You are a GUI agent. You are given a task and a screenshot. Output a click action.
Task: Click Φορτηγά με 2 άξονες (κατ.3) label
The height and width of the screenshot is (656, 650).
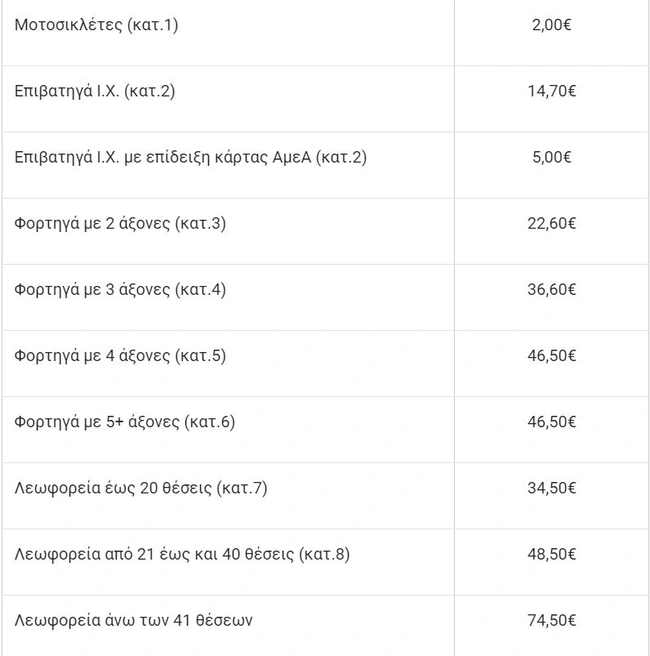click(120, 223)
